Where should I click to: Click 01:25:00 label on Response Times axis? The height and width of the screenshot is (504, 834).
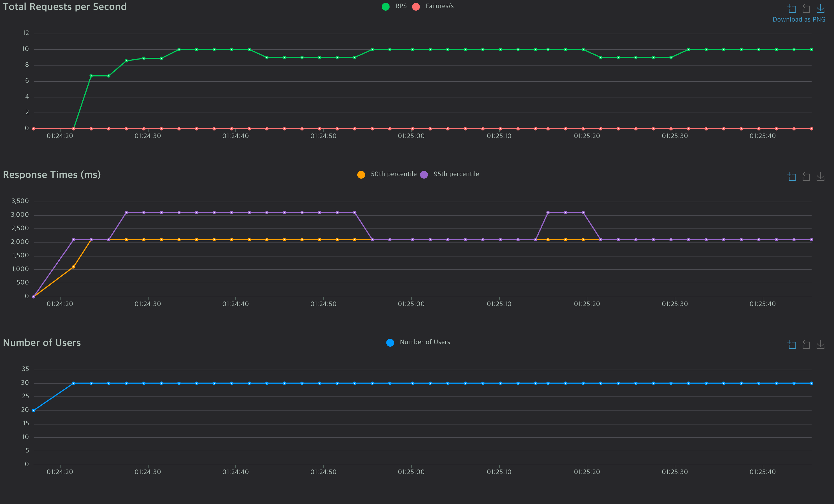tap(411, 304)
